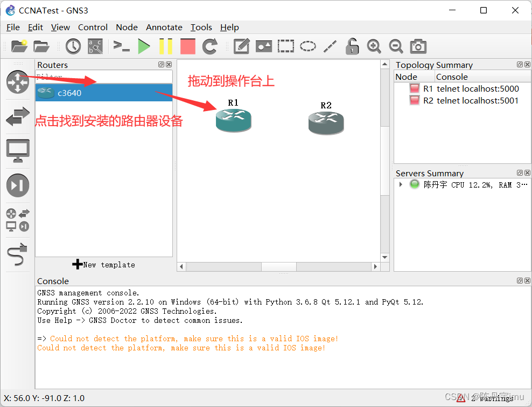Click inside the GNS3 console text area
This screenshot has height=407, width=532.
pos(283,337)
